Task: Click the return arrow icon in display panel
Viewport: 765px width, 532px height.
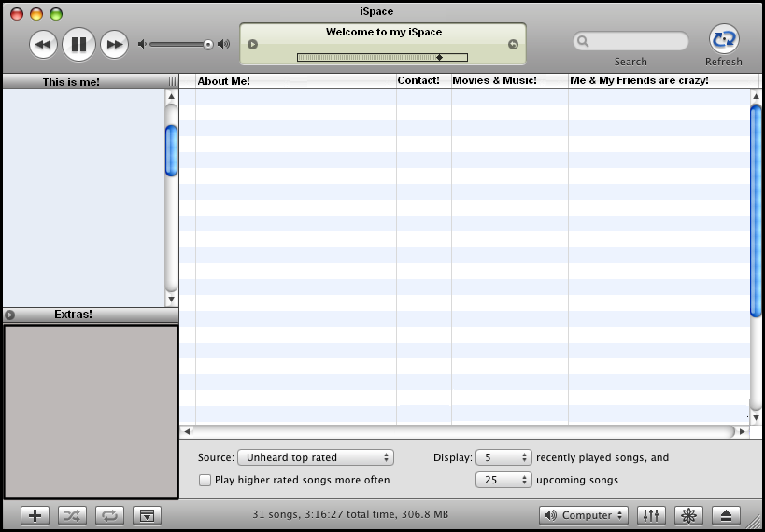Action: tap(513, 45)
